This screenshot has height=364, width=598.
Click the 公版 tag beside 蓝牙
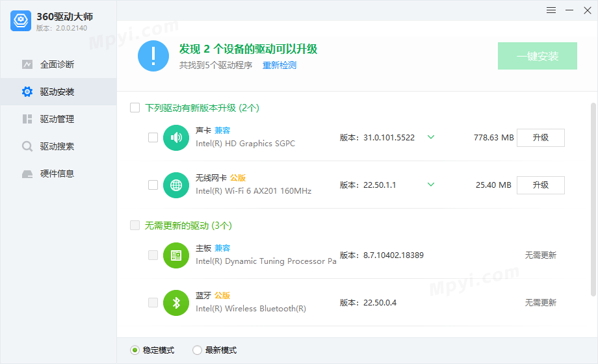(222, 296)
